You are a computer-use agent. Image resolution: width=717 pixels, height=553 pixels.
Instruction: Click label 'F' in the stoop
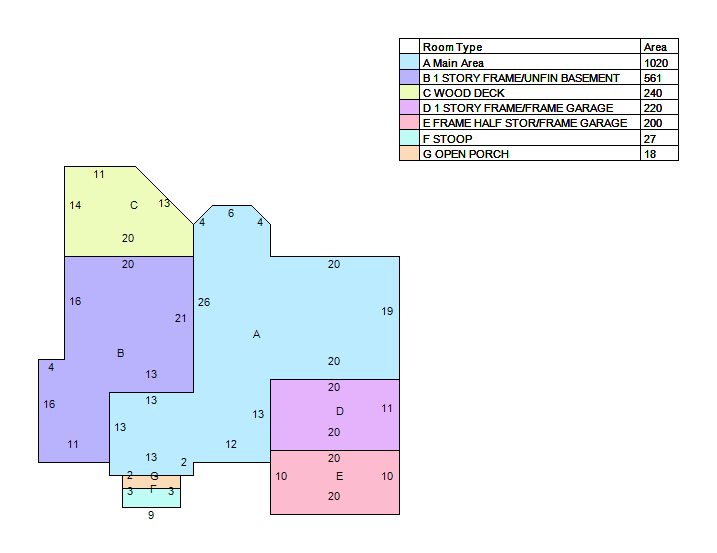pyautogui.click(x=154, y=489)
